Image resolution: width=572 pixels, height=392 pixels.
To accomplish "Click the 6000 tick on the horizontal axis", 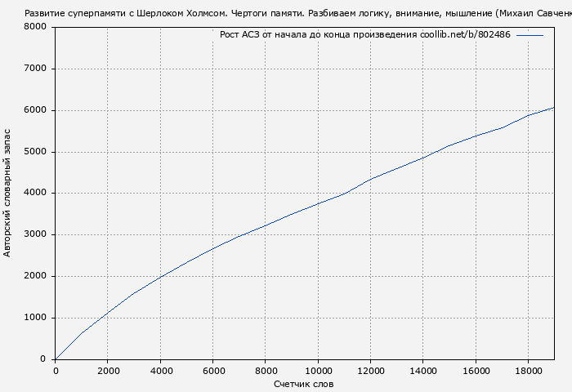I will [x=213, y=371].
